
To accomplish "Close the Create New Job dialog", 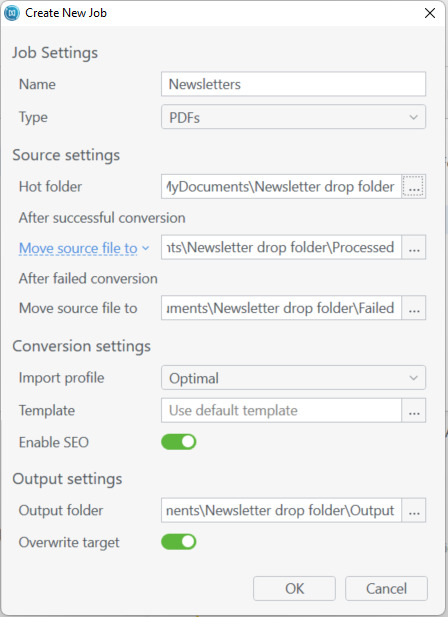I will (x=430, y=13).
